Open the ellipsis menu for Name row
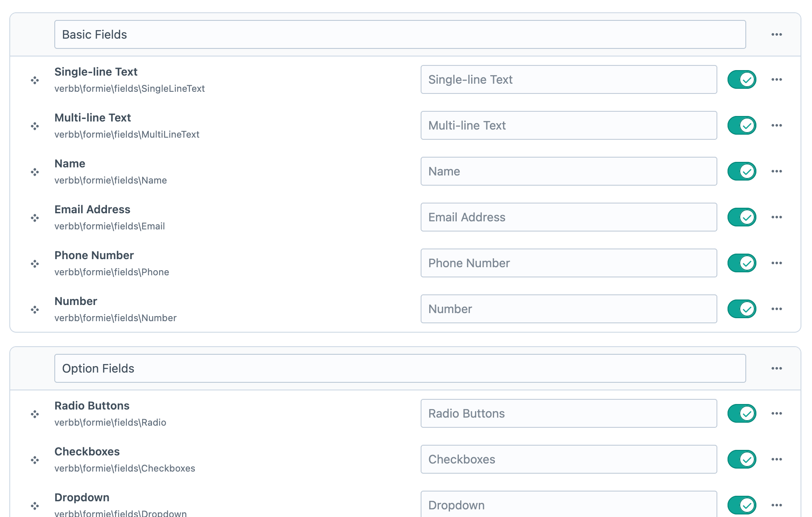This screenshot has width=812, height=517. coord(777,171)
